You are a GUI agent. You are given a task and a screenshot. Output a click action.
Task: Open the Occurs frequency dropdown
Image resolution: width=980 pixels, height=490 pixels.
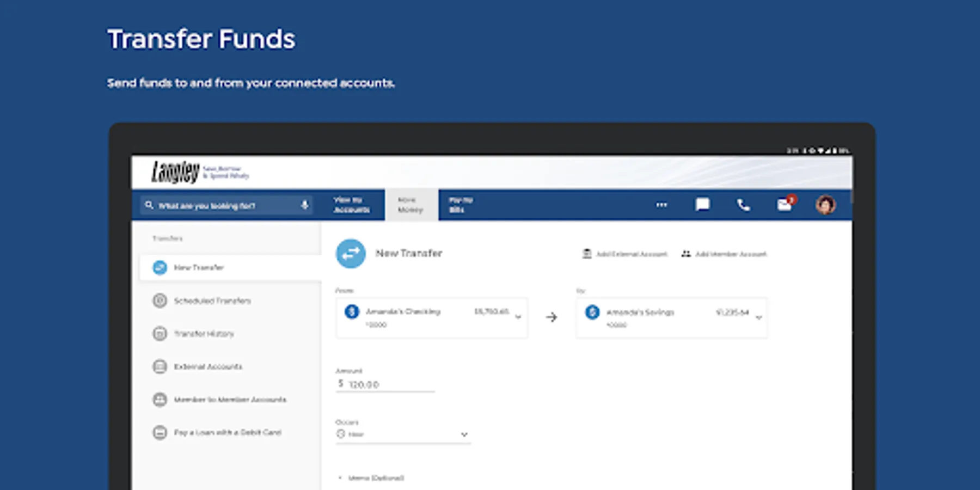(403, 434)
